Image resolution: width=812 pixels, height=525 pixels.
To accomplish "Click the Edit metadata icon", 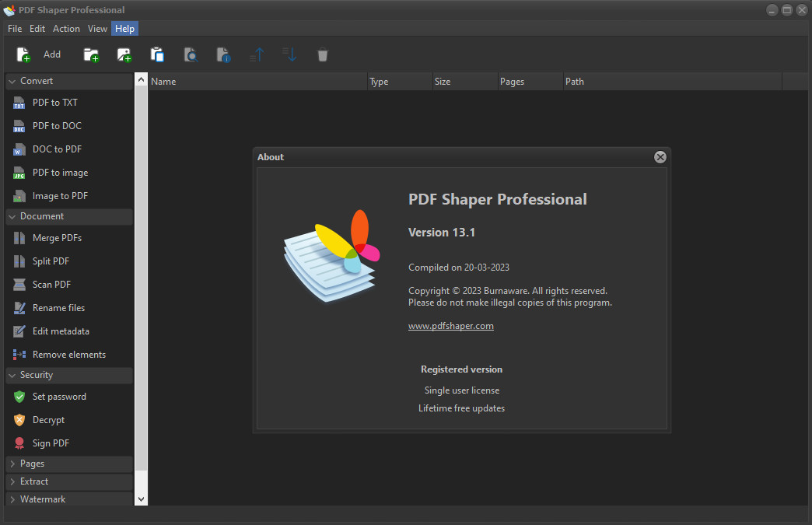I will (x=19, y=331).
